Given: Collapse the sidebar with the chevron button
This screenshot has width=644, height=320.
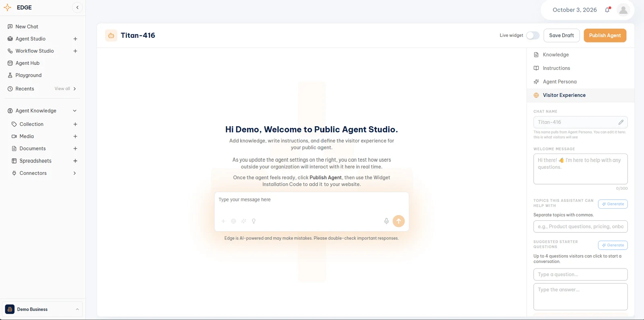Looking at the screenshot, I should [77, 8].
